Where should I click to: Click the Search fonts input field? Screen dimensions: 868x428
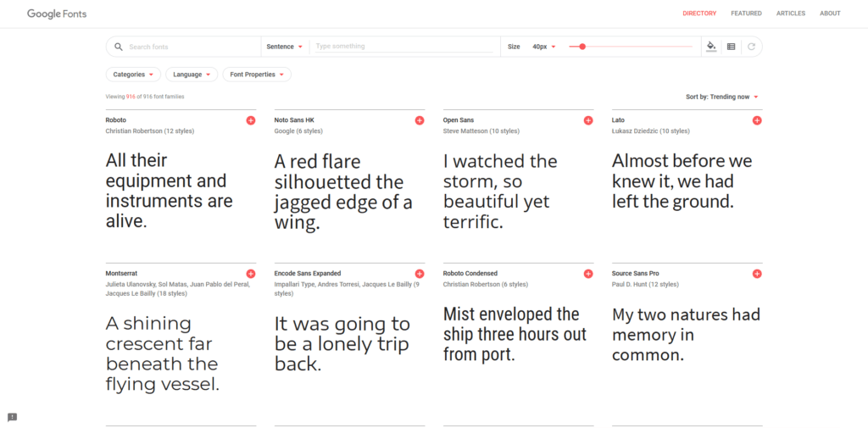(192, 47)
